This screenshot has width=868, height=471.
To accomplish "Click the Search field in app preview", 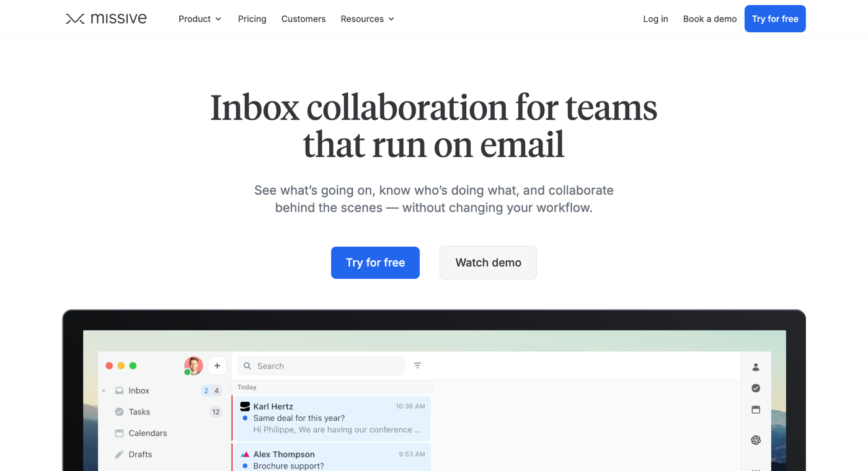I will pyautogui.click(x=321, y=366).
